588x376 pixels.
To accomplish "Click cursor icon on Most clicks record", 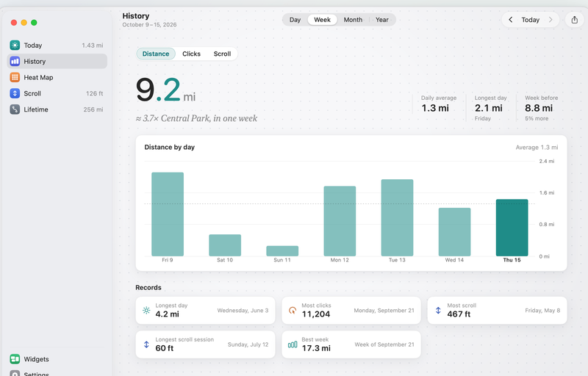I will pos(293,310).
